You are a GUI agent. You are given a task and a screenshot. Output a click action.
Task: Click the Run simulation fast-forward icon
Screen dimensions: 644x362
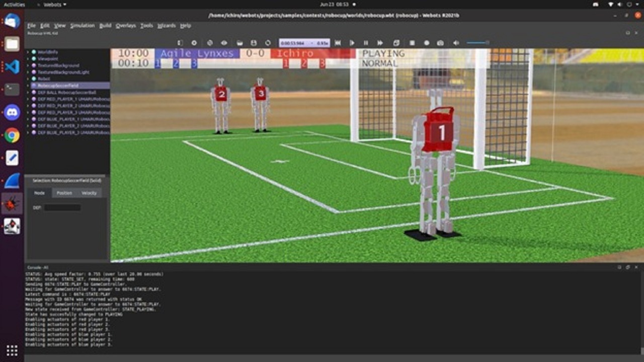(x=380, y=43)
